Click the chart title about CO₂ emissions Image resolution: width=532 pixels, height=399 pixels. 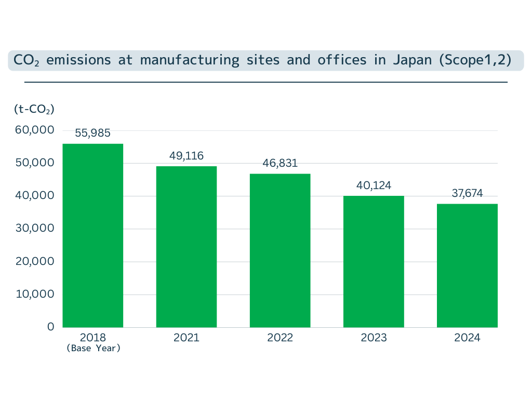(x=262, y=60)
